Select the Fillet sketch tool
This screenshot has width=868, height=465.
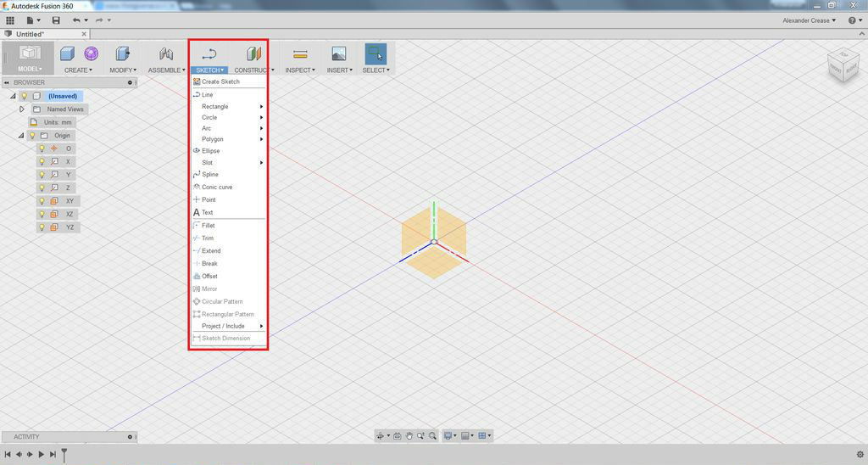[x=228, y=226]
